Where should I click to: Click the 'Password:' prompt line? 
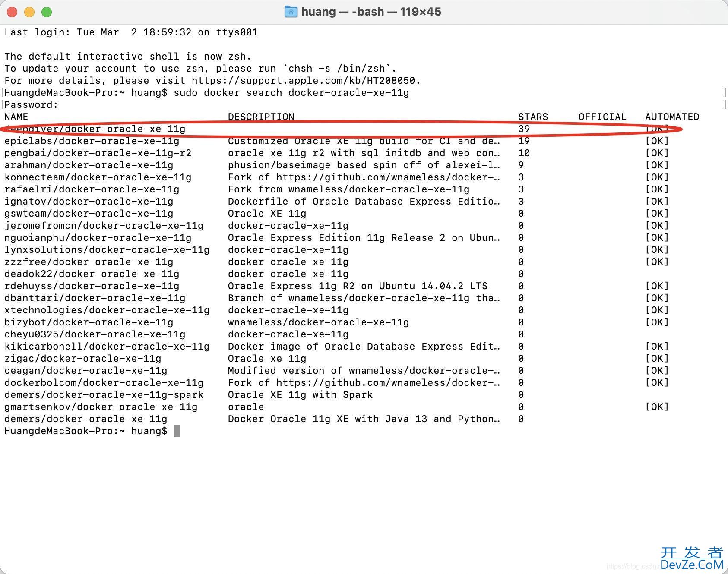[x=31, y=104]
